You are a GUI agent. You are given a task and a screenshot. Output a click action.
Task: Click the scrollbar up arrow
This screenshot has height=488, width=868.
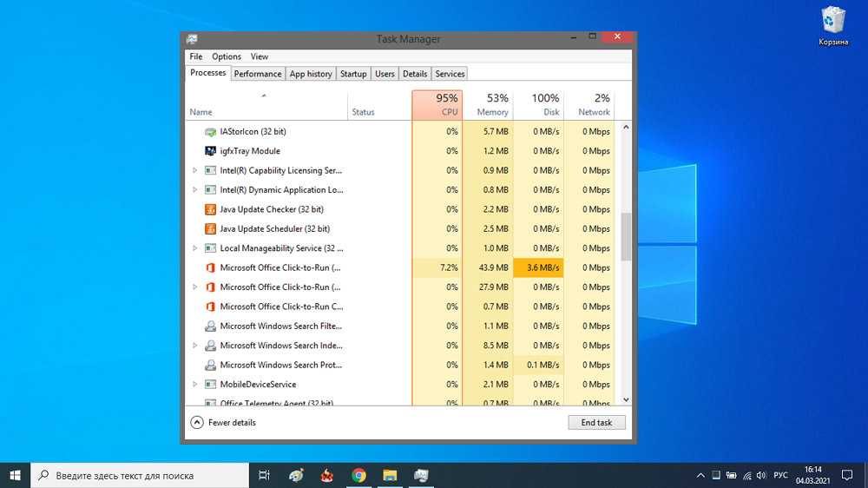pyautogui.click(x=626, y=128)
